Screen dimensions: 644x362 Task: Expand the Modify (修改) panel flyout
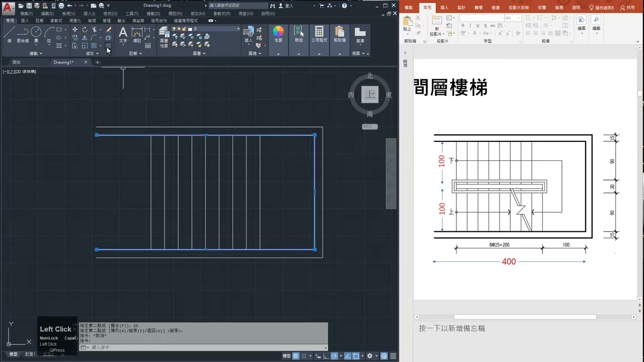[x=92, y=53]
